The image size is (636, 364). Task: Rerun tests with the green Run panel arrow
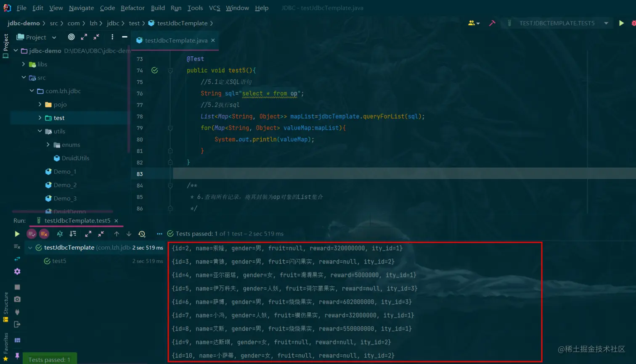pyautogui.click(x=17, y=234)
